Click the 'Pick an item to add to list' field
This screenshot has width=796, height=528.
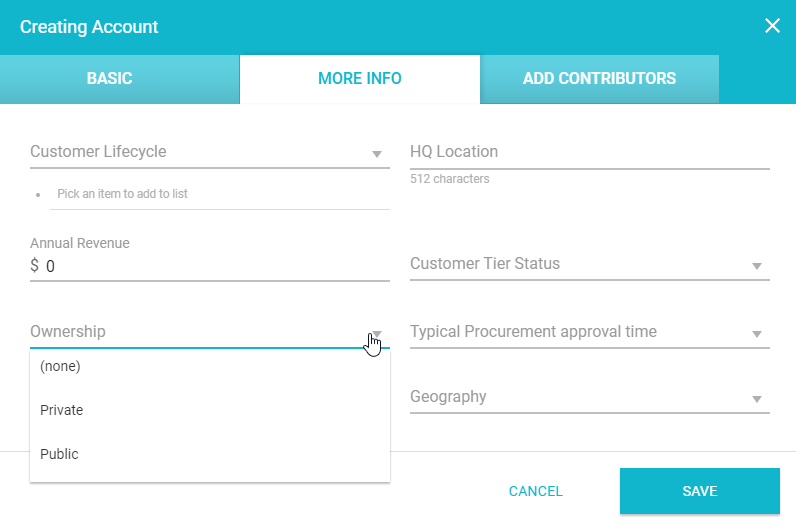tap(219, 194)
